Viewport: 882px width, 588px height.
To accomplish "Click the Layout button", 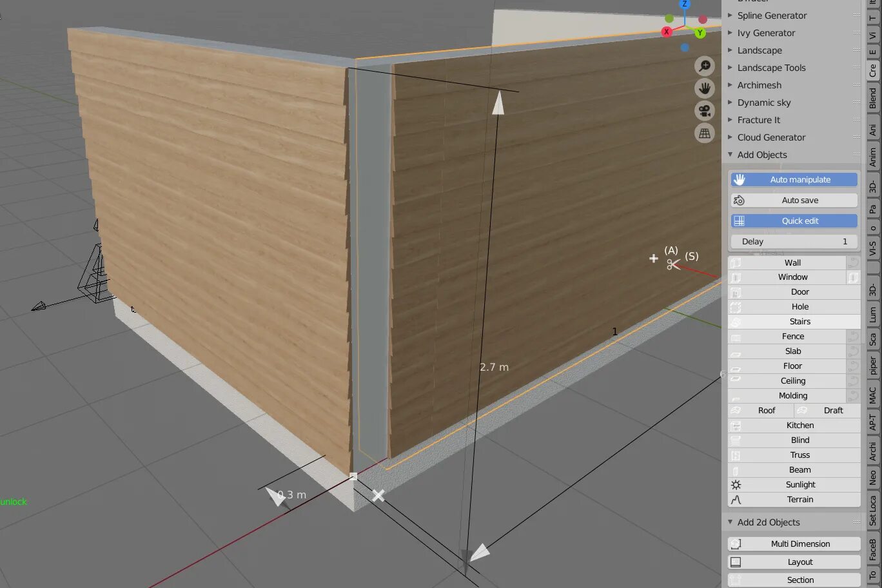I will [x=794, y=562].
